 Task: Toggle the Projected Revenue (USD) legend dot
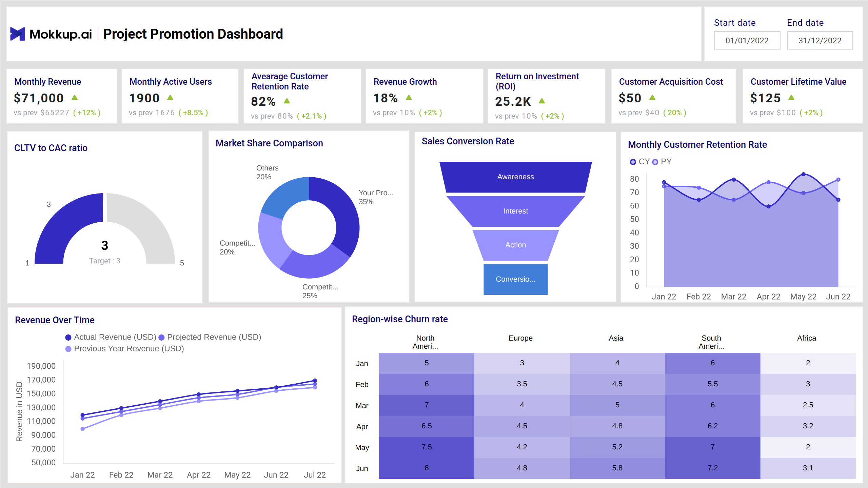pos(161,338)
